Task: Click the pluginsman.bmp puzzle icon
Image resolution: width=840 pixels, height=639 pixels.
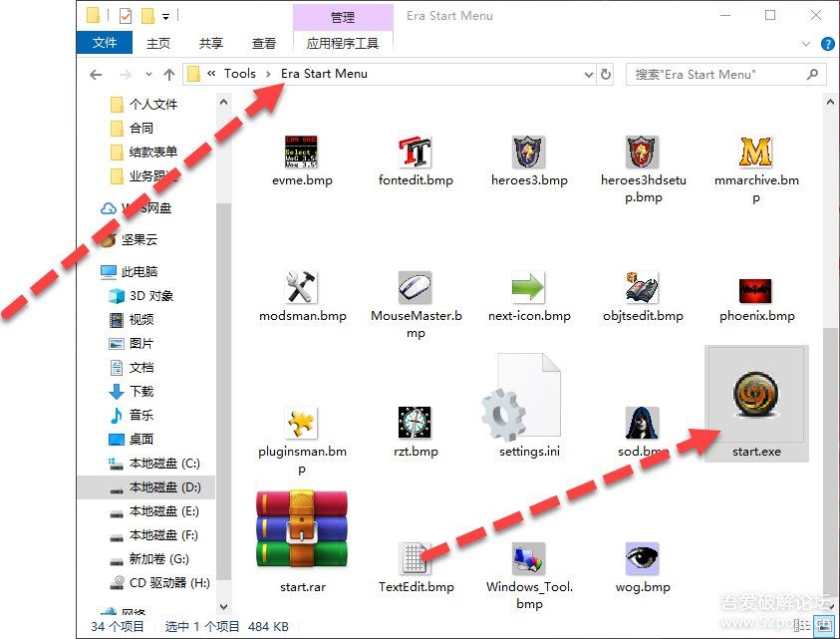Action: coord(301,423)
